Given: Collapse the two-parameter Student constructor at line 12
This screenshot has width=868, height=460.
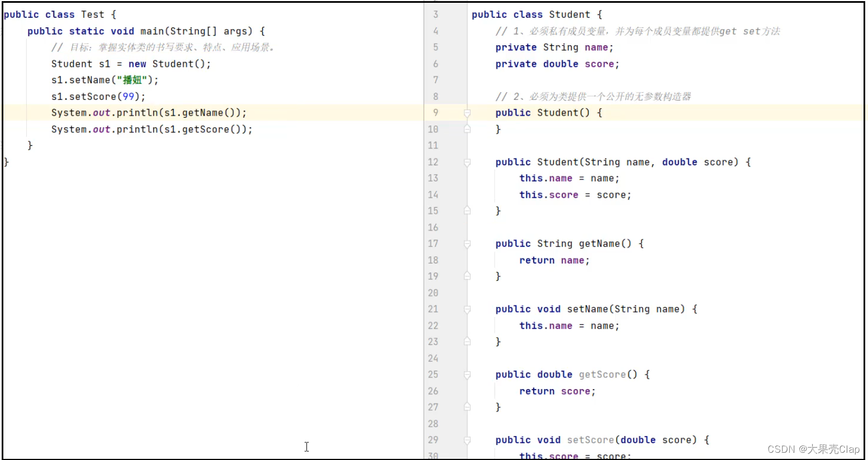Looking at the screenshot, I should click(467, 162).
